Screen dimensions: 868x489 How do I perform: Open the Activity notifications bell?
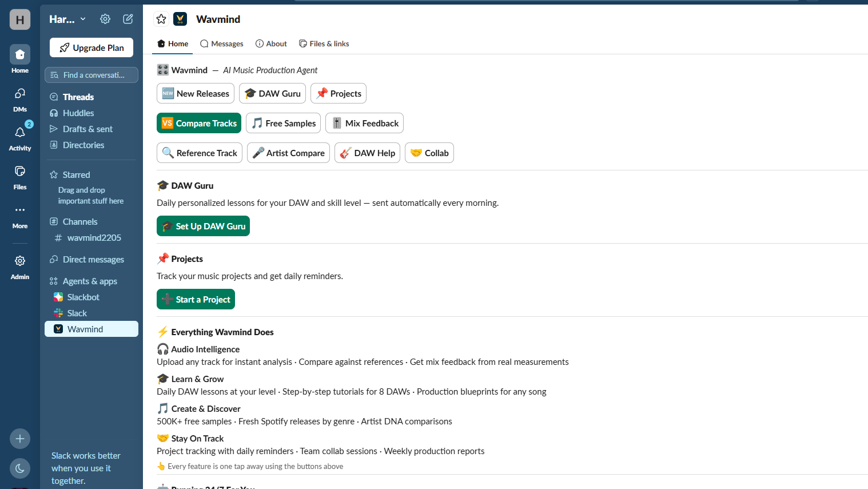pyautogui.click(x=20, y=137)
